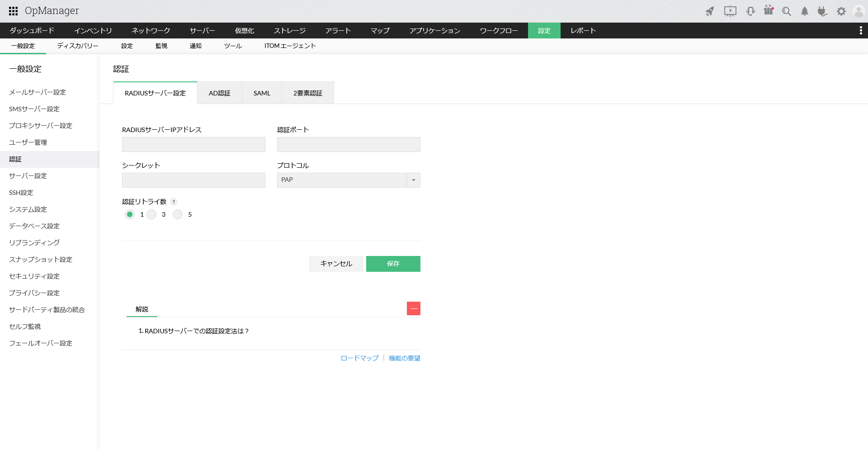Open the gear quick settings icon
The height and width of the screenshot is (450, 868).
coord(841,11)
